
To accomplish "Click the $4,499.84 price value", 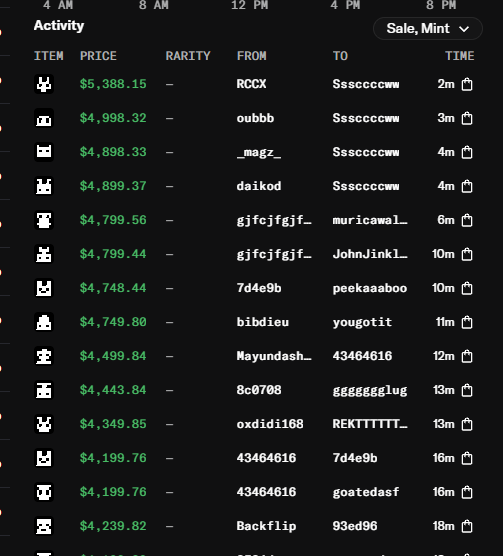I will pos(113,356).
